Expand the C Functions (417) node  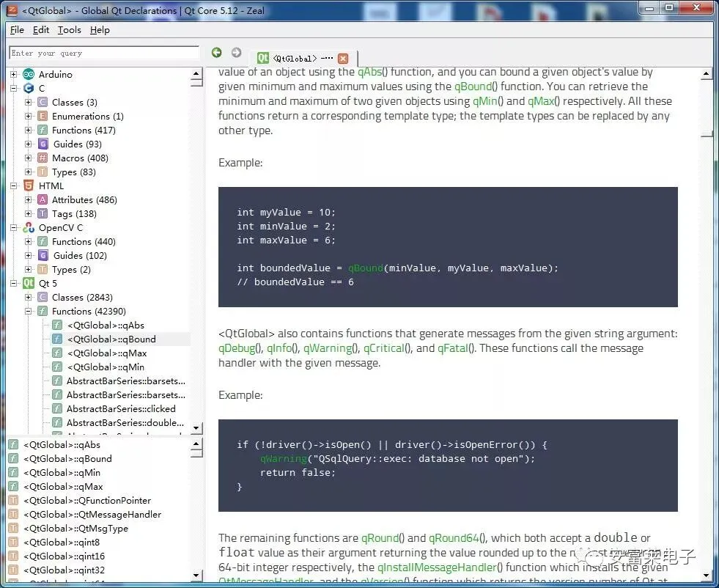click(28, 131)
